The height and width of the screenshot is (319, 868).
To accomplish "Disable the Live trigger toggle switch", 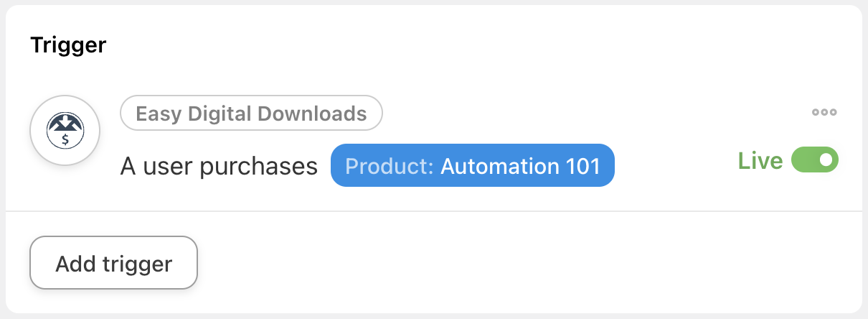I will tap(814, 160).
